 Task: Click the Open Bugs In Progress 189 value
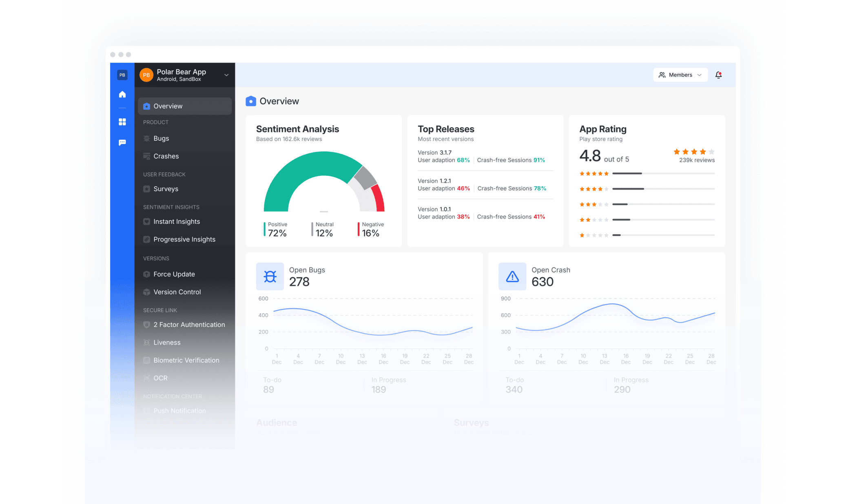point(379,389)
